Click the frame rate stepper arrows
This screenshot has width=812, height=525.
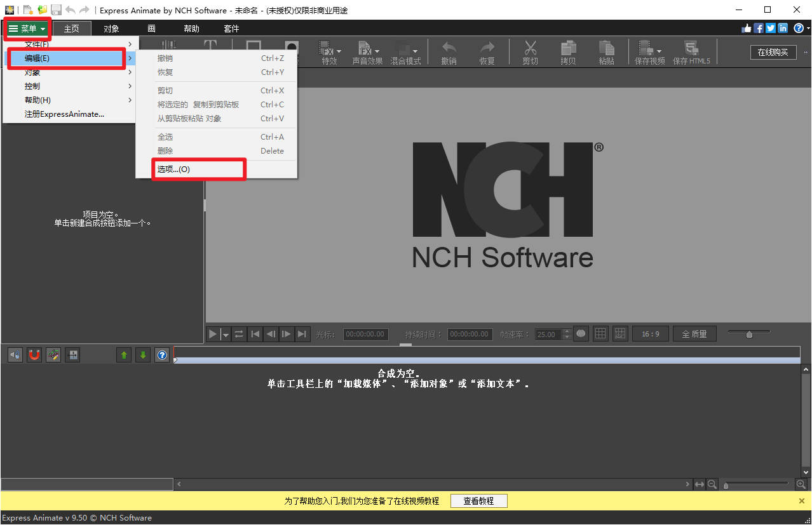[567, 334]
